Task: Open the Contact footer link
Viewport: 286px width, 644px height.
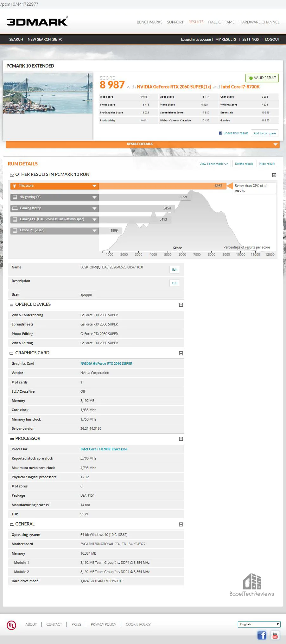Action: [54, 624]
